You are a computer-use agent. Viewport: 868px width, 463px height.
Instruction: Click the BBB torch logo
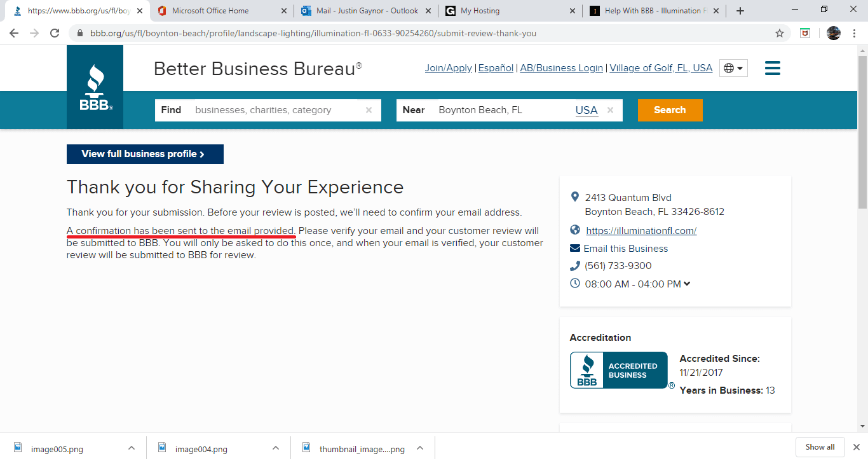(x=95, y=87)
